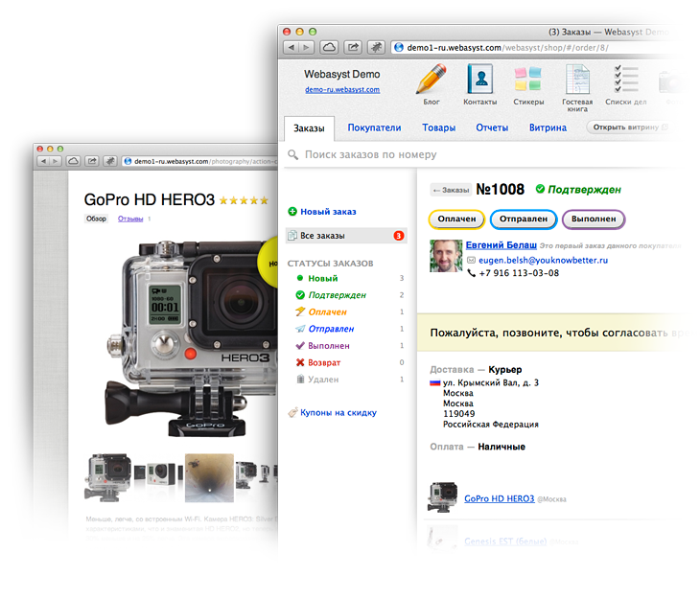Click the back arrow in the GoPro product window
This screenshot has height=599, width=700.
pos(43,161)
